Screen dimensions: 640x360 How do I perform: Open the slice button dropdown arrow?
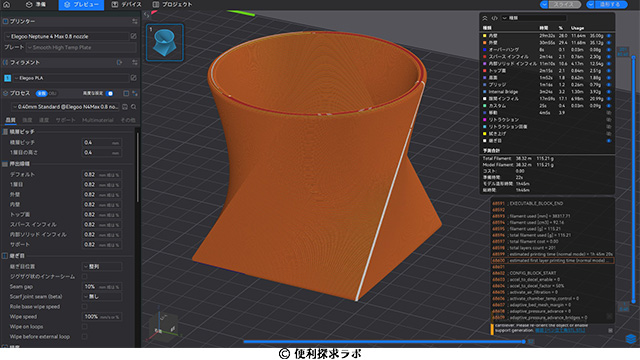coord(544,4)
